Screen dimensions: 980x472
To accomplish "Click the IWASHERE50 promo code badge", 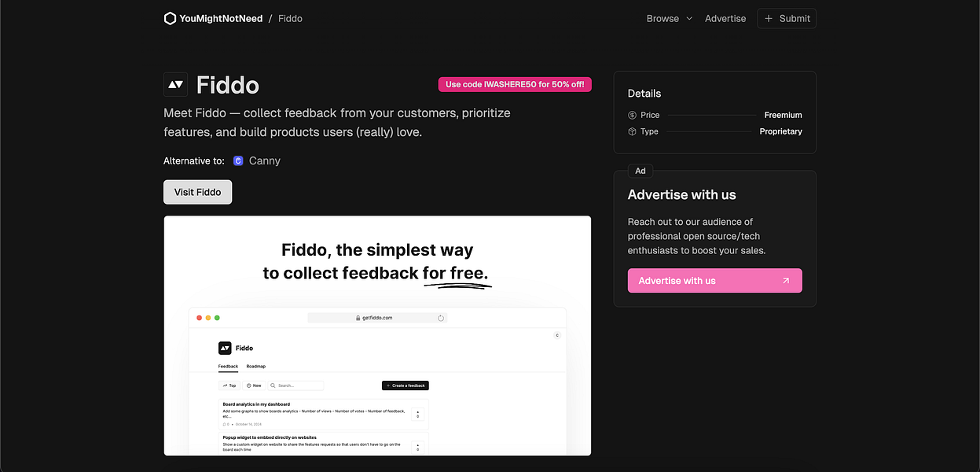I will [515, 84].
